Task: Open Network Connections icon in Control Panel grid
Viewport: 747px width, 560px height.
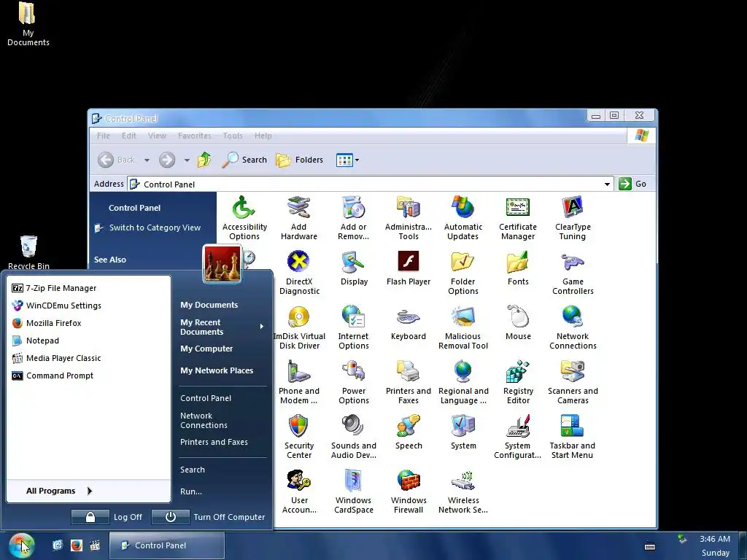Action: (573, 327)
